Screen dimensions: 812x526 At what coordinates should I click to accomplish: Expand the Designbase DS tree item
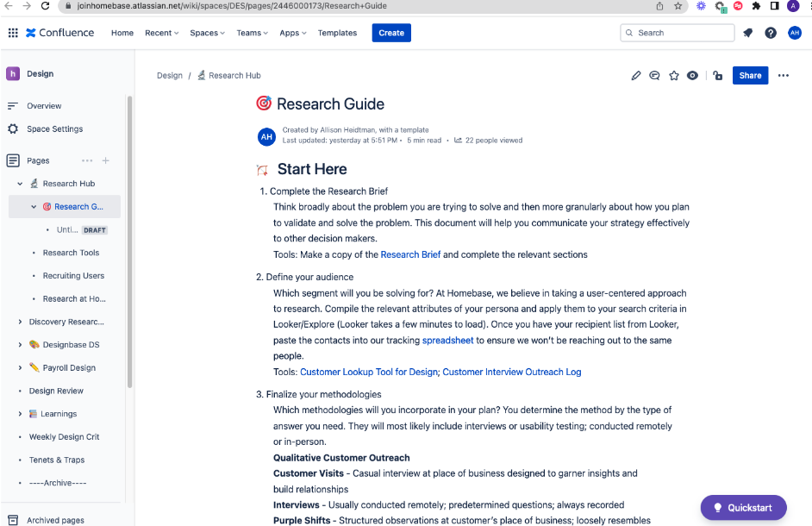(x=20, y=345)
